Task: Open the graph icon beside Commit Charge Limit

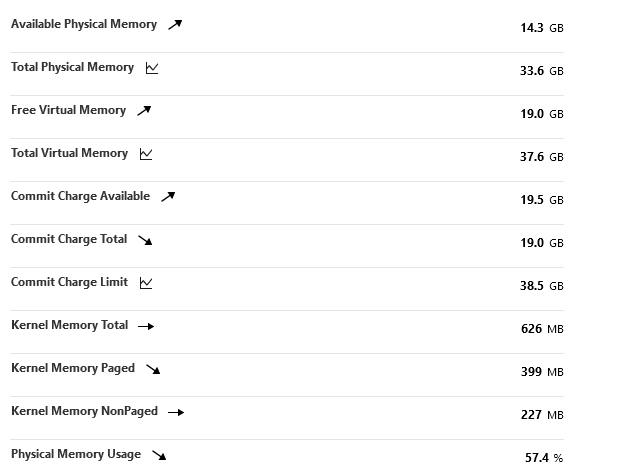Action: tap(146, 283)
